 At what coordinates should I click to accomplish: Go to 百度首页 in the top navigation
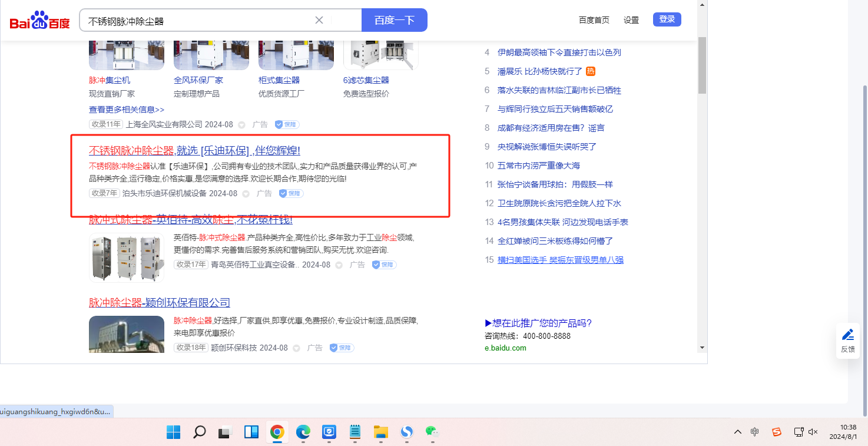point(594,20)
